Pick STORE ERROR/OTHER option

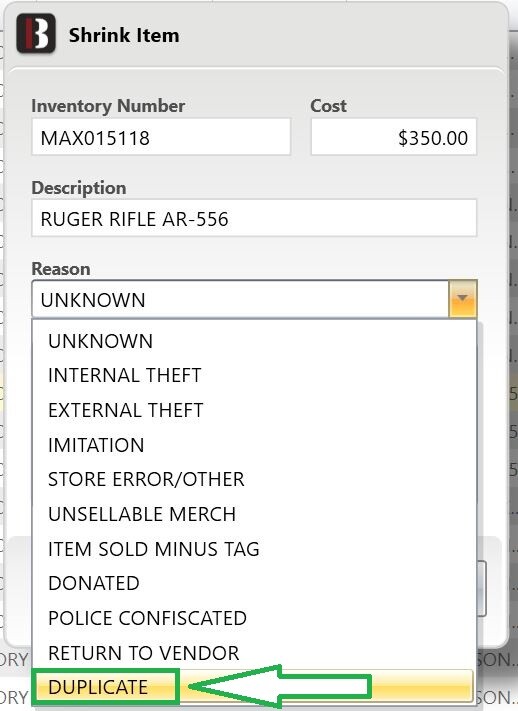254,479
